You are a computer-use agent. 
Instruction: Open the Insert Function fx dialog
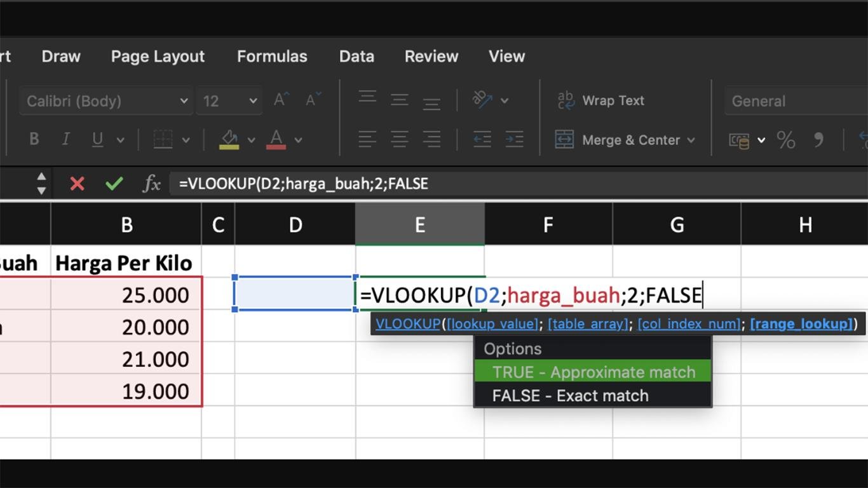(151, 184)
